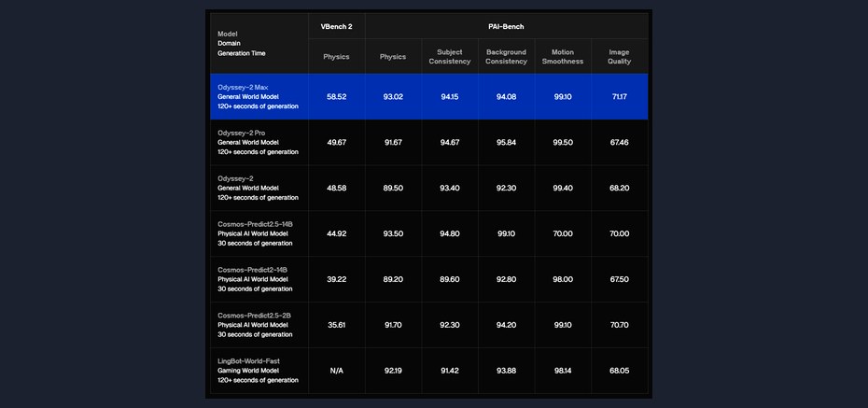868x408 pixels.
Task: Select the N/A cell for LingBot-World-Fast
Action: 337,371
